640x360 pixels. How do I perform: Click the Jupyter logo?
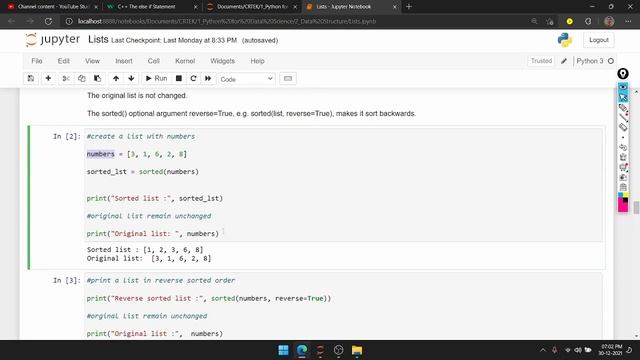click(x=53, y=40)
